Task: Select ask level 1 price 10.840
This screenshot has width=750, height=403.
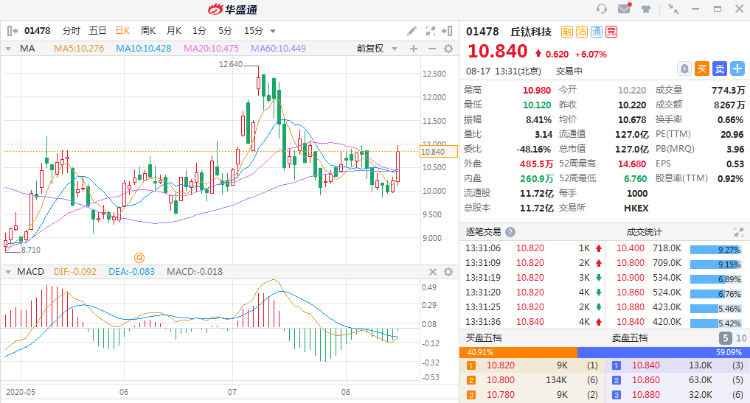Action: point(646,366)
